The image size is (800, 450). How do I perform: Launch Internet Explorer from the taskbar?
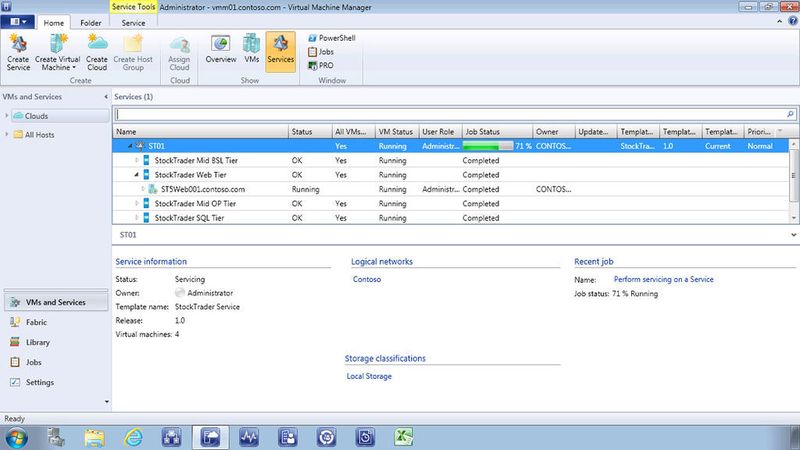point(133,438)
